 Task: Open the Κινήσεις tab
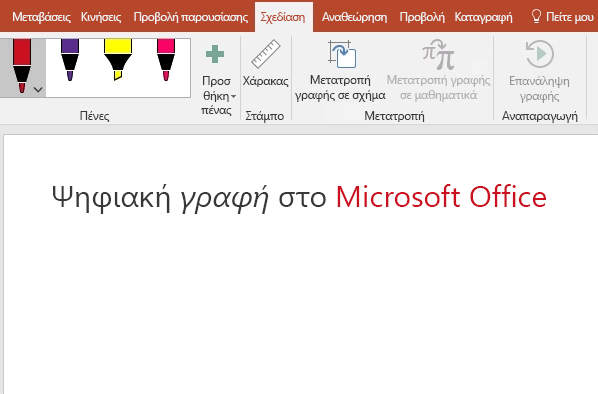[x=101, y=17]
